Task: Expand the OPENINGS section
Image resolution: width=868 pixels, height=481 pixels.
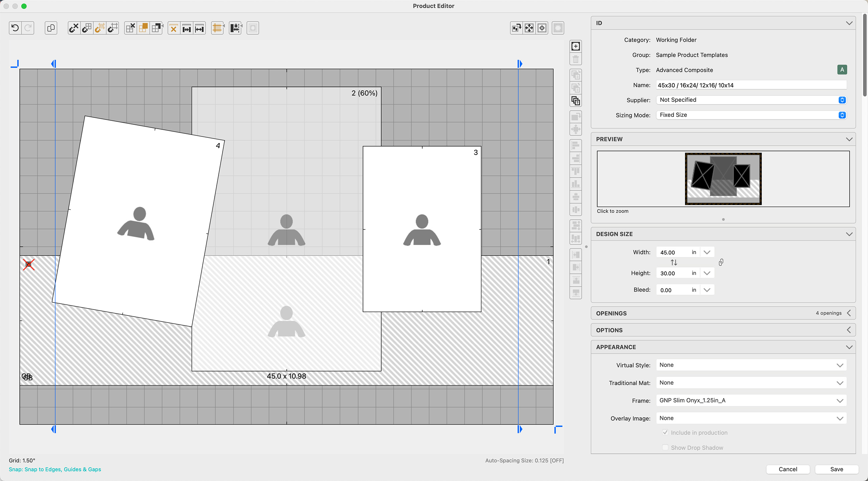Action: click(x=849, y=313)
